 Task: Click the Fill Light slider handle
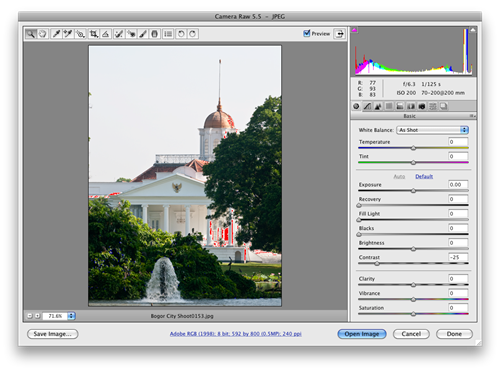[x=359, y=220]
